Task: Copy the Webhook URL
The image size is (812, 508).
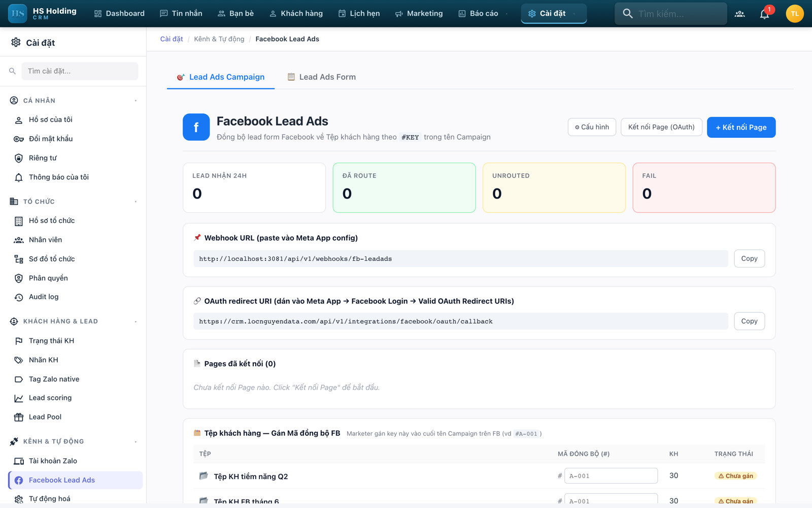Action: [749, 259]
